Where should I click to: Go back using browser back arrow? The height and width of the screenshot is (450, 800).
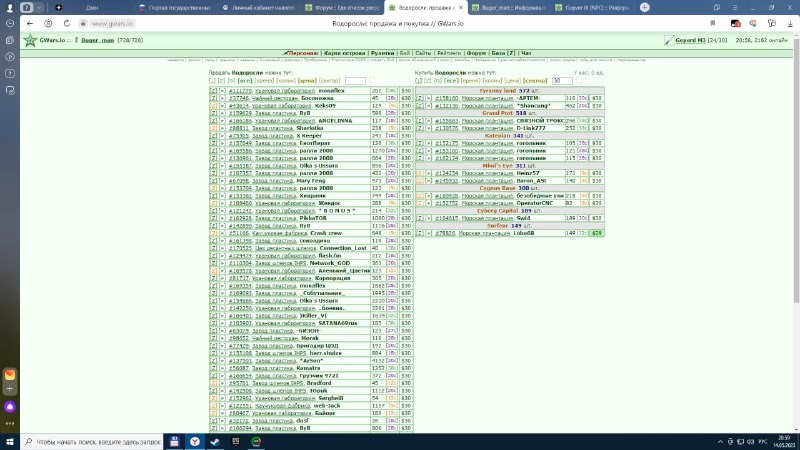[30, 23]
